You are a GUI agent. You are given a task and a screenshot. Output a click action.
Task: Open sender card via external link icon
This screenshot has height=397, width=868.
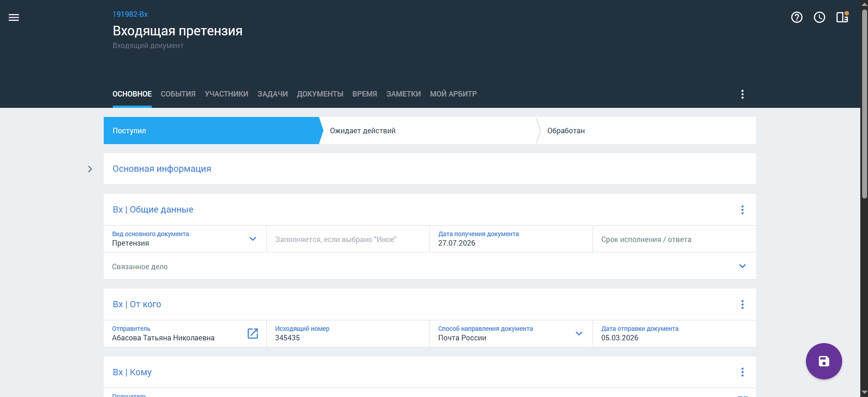pos(253,334)
